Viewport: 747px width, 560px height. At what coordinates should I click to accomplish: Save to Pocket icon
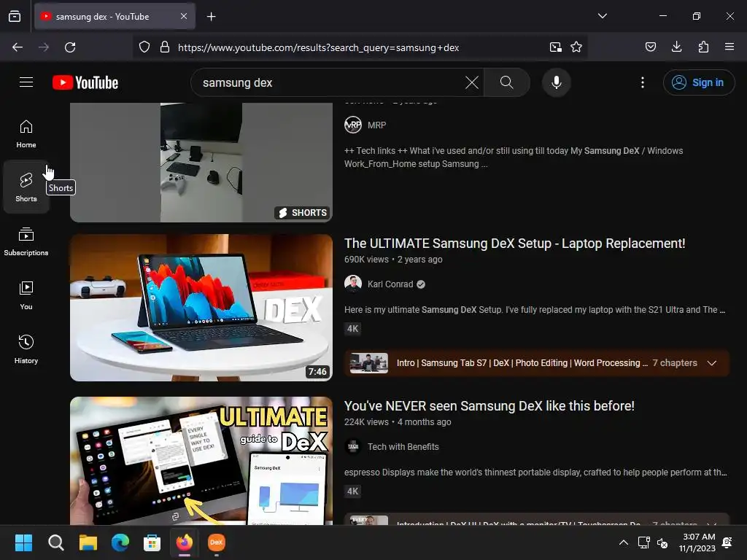(x=650, y=47)
